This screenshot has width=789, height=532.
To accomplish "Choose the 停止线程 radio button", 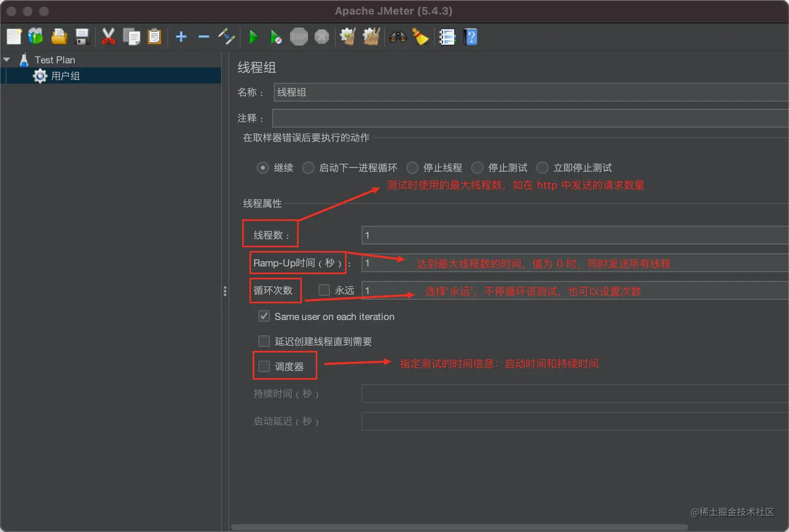I will point(412,168).
